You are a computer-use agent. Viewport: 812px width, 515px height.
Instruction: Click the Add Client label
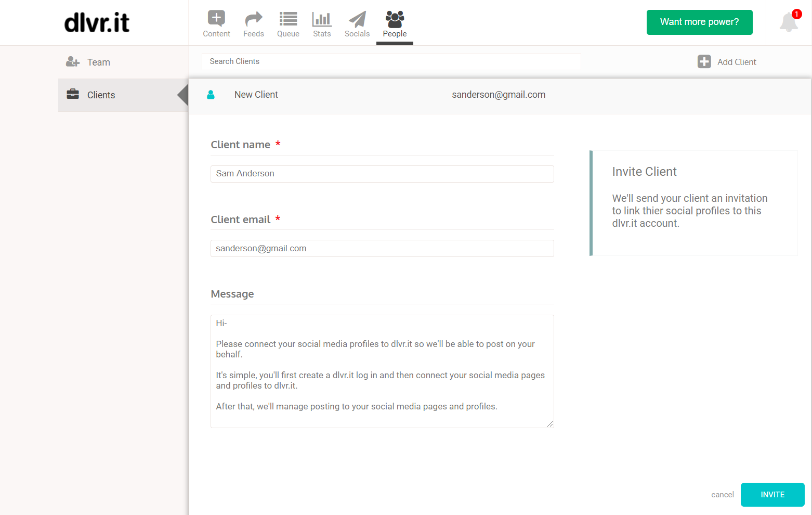tap(737, 62)
